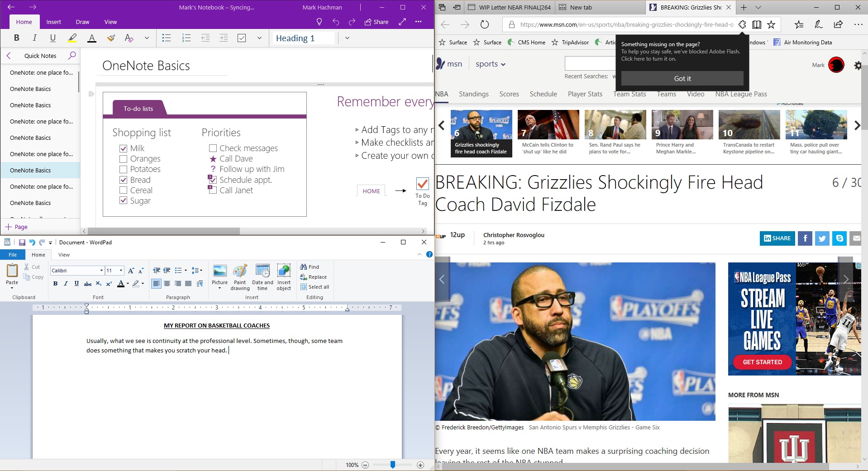Uncheck the Bread checkbox
The image size is (868, 471).
(x=123, y=180)
